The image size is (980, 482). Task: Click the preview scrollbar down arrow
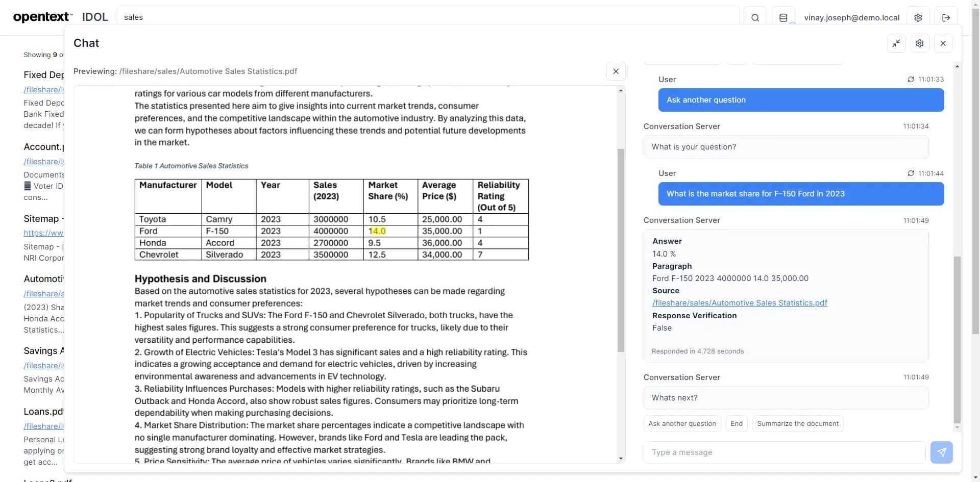(621, 459)
